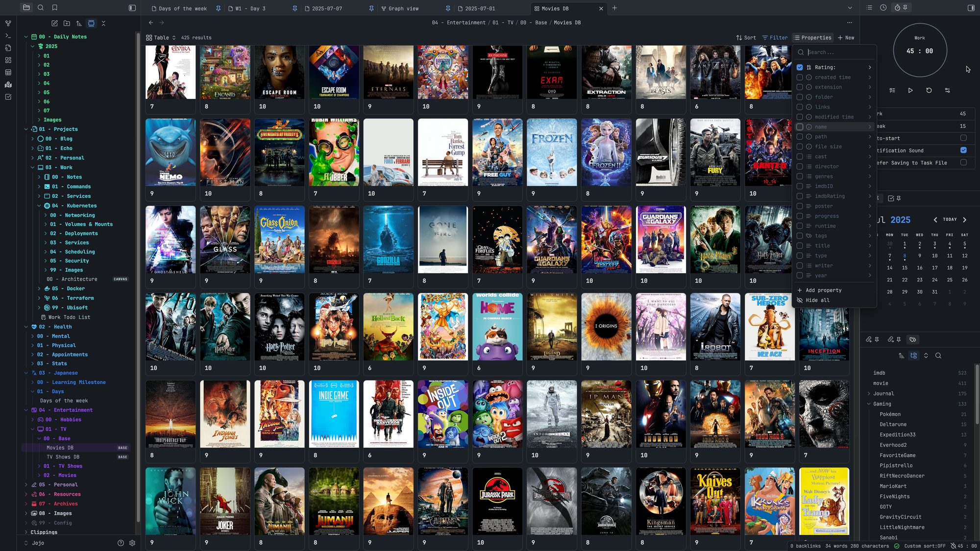Open the outline list icon in right sidebar
This screenshot has width=980, height=551.
869,8
